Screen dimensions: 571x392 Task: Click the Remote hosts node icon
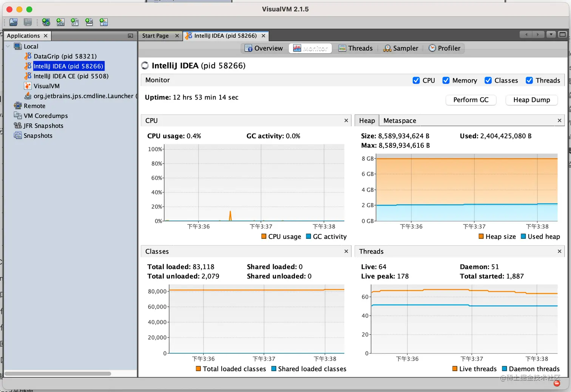18,106
